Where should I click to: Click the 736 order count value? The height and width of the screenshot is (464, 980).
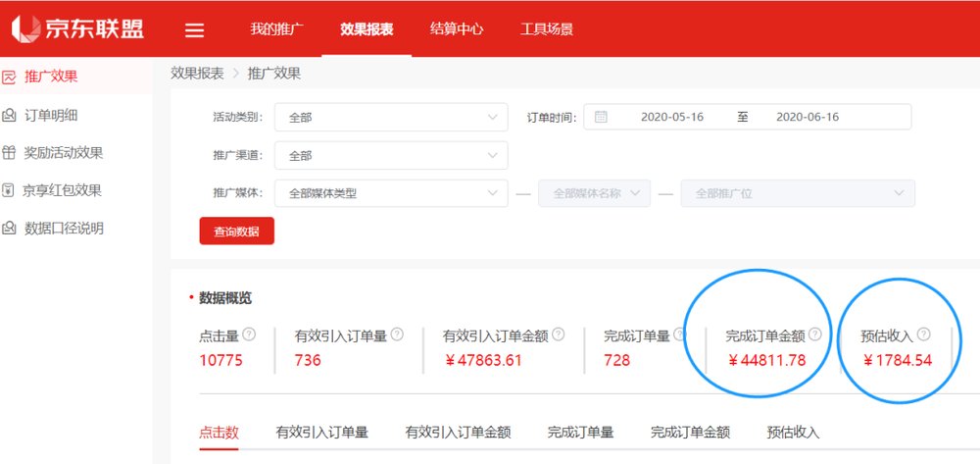tap(308, 361)
